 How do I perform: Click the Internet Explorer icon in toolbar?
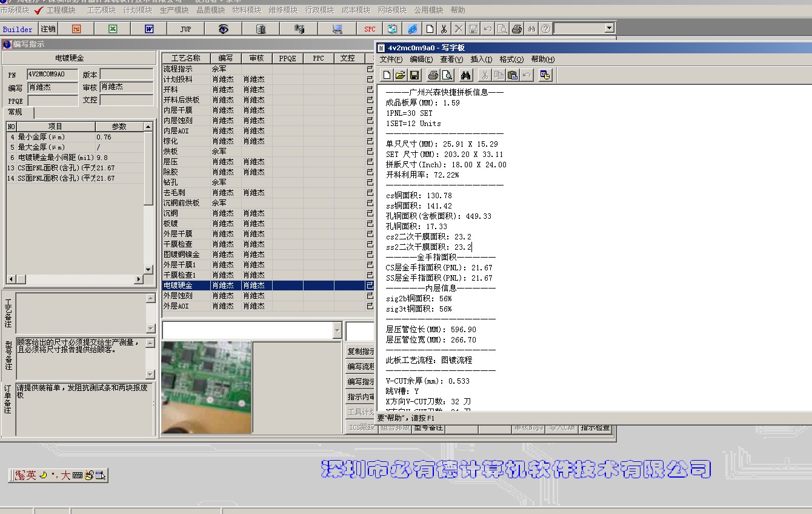coord(412,28)
